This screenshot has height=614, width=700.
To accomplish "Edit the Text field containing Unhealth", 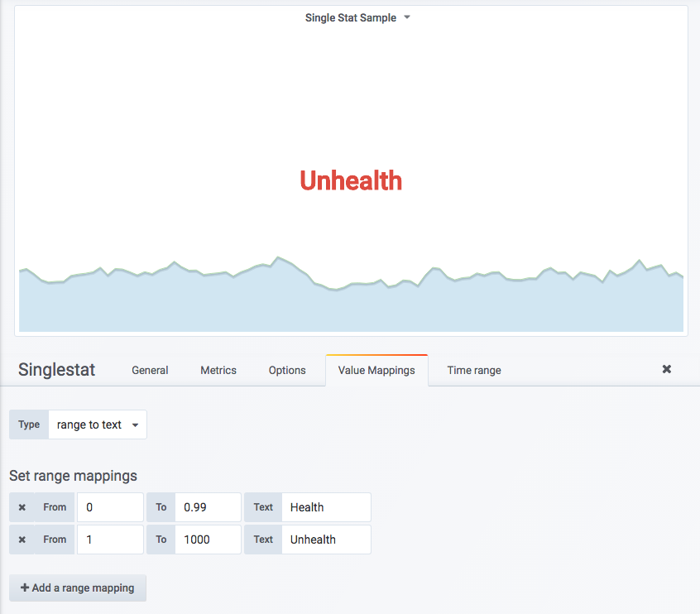I will 326,540.
